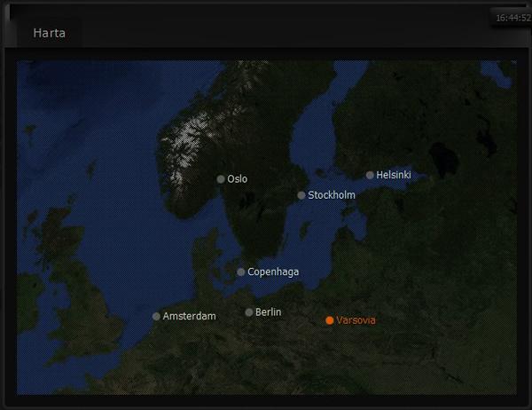This screenshot has height=410, width=532.
Task: Click the Oslo city marker dot
Action: point(221,179)
